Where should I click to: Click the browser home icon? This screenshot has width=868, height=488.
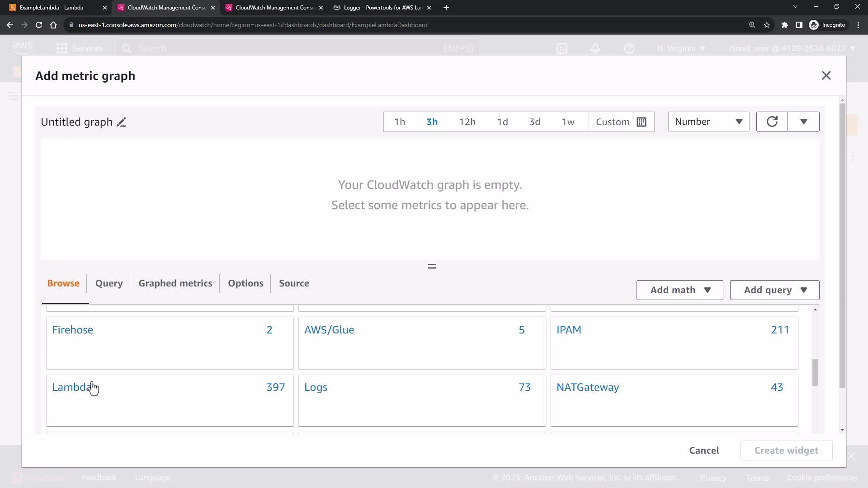tap(53, 25)
